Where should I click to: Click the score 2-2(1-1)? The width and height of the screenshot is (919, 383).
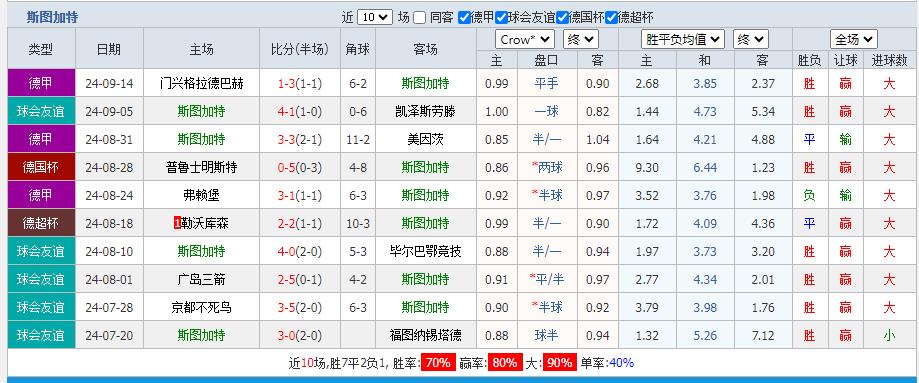tap(299, 223)
